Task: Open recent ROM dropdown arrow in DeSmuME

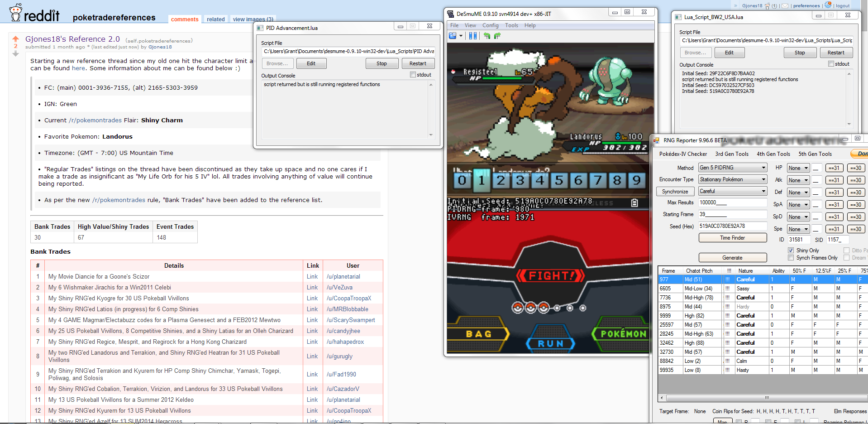Action: 461,36
